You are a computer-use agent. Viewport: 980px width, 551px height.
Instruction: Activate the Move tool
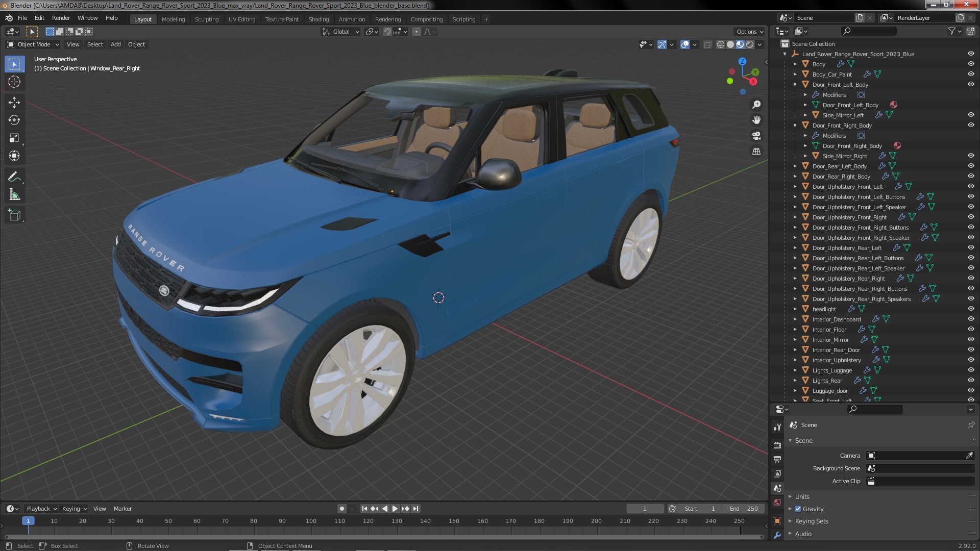tap(14, 102)
